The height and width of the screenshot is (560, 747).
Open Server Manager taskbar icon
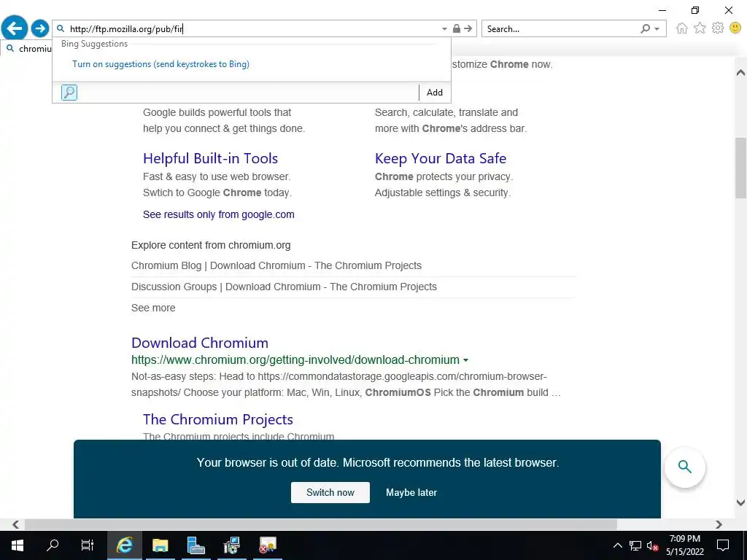196,545
